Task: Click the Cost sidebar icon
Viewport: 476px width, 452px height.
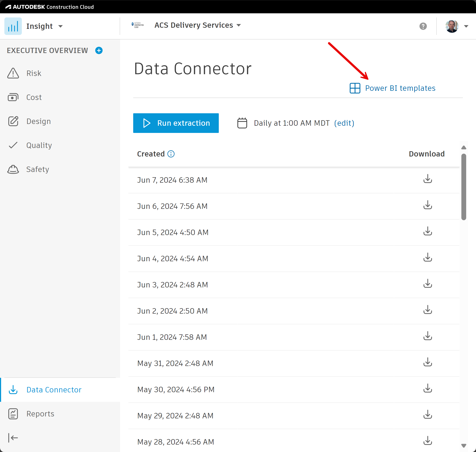Action: click(13, 97)
